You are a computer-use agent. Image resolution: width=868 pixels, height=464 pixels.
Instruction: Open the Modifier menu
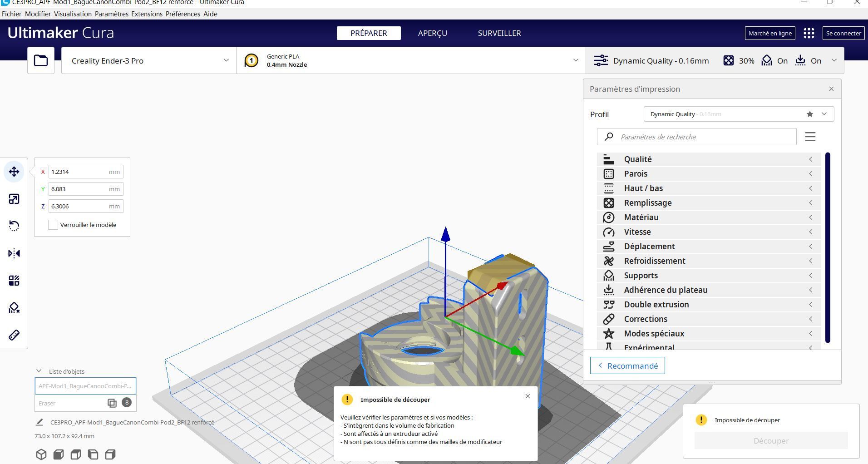click(38, 14)
